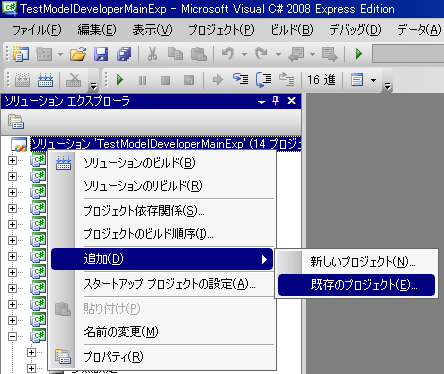
Task: Click the Continue play icon in debug toolbar
Action: (x=120, y=80)
